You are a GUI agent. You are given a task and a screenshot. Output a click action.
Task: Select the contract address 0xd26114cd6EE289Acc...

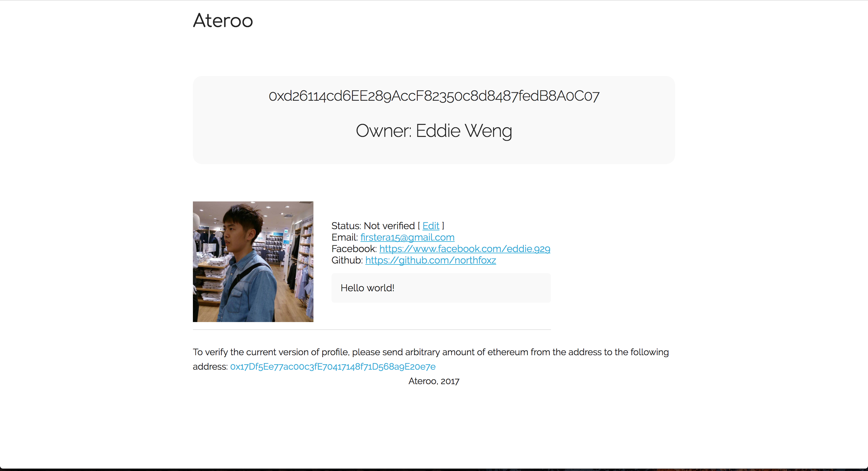tap(434, 96)
